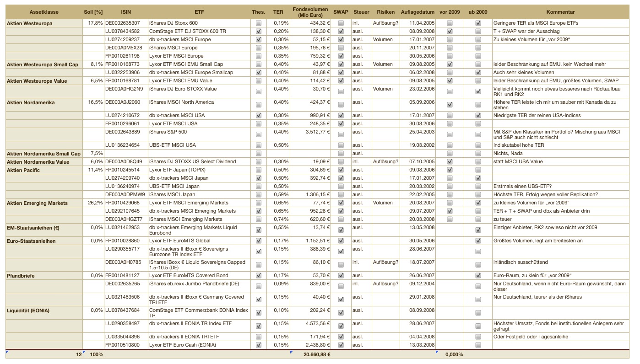Select the comment 'statt MSCI USA Value'

tap(560, 161)
